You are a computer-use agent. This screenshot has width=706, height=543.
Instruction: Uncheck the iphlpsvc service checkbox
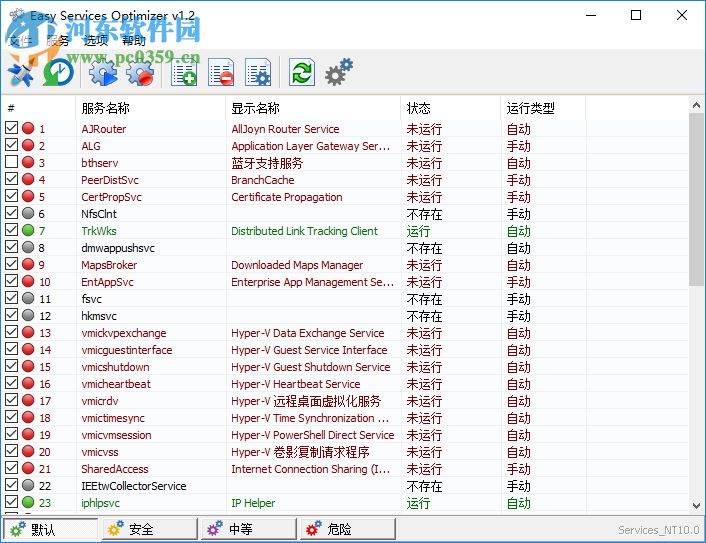click(12, 502)
